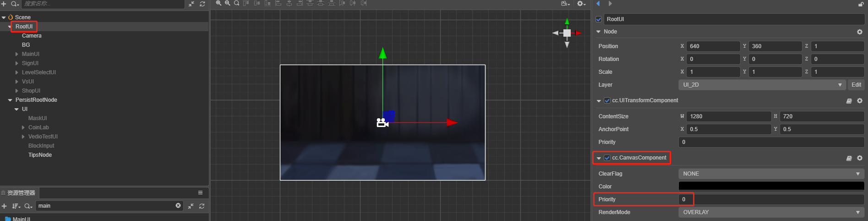The height and width of the screenshot is (221, 868).
Task: Click the ContentSize W field
Action: (729, 116)
